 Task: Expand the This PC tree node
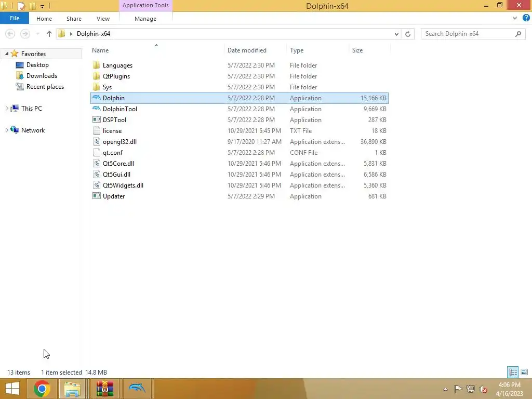tap(7, 108)
